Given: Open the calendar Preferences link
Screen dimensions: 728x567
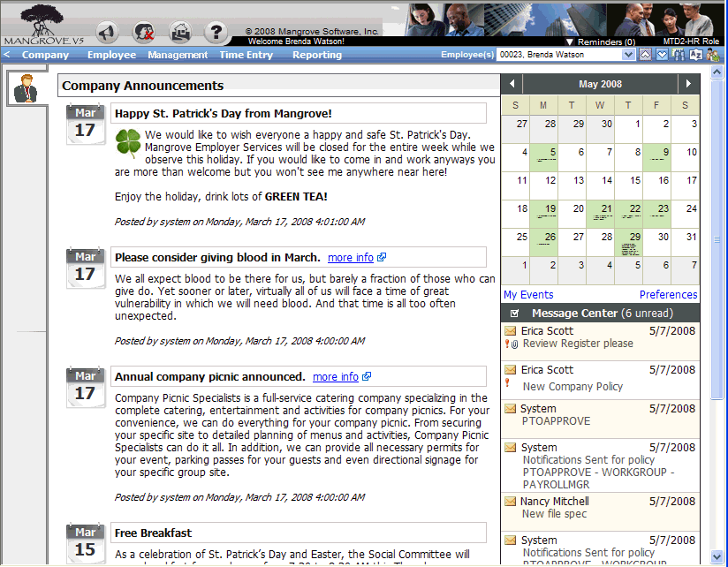Looking at the screenshot, I should point(668,295).
